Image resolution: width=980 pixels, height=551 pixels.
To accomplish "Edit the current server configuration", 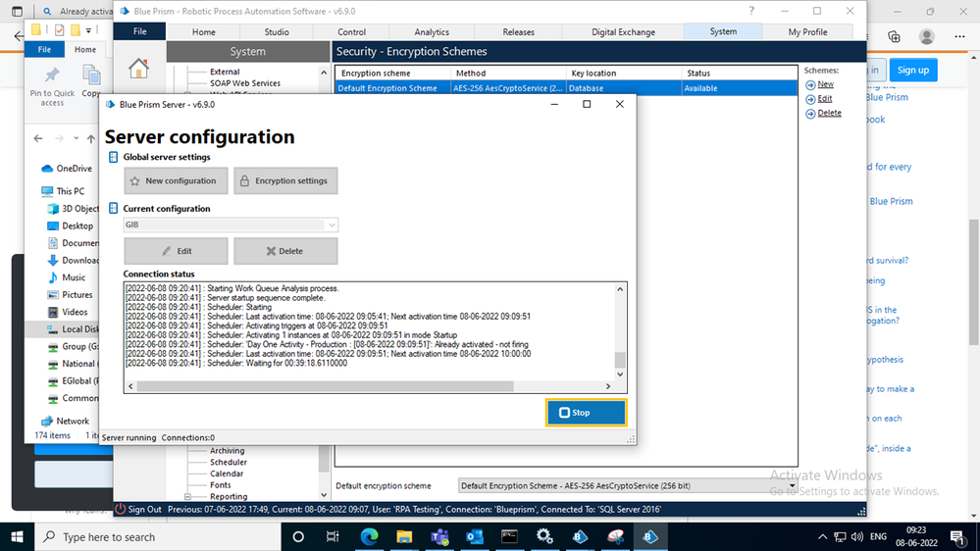I will [x=176, y=251].
